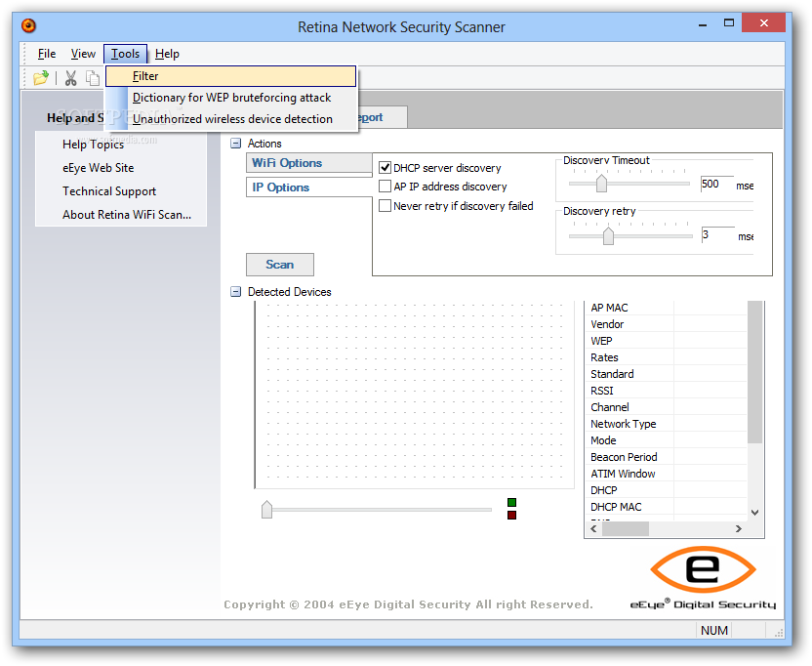Click the slider below detected devices graph
Viewport: 812px width, 666px height.
[x=266, y=510]
